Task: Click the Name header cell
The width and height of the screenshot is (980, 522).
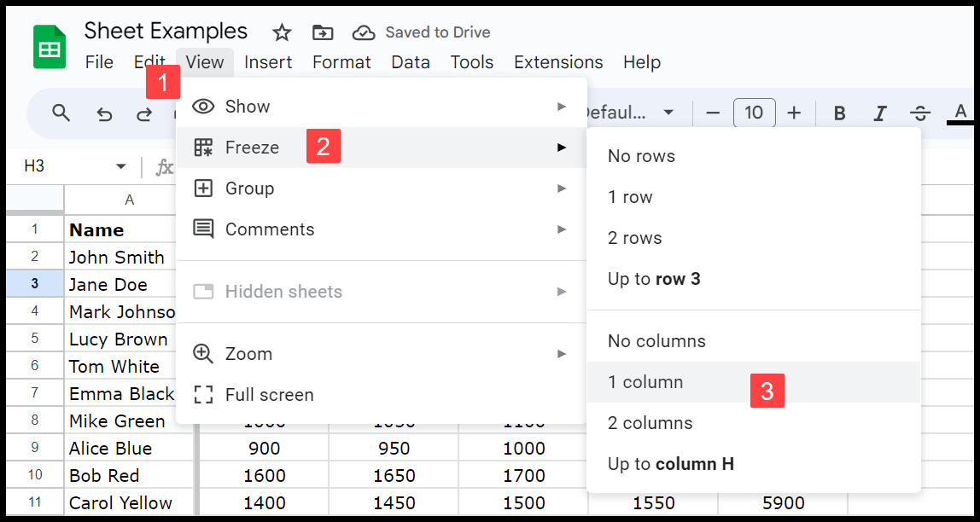Action: coord(120,229)
